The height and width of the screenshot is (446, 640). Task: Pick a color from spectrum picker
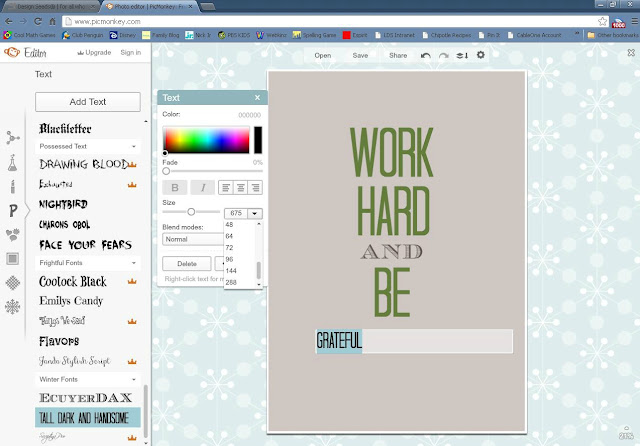point(206,140)
